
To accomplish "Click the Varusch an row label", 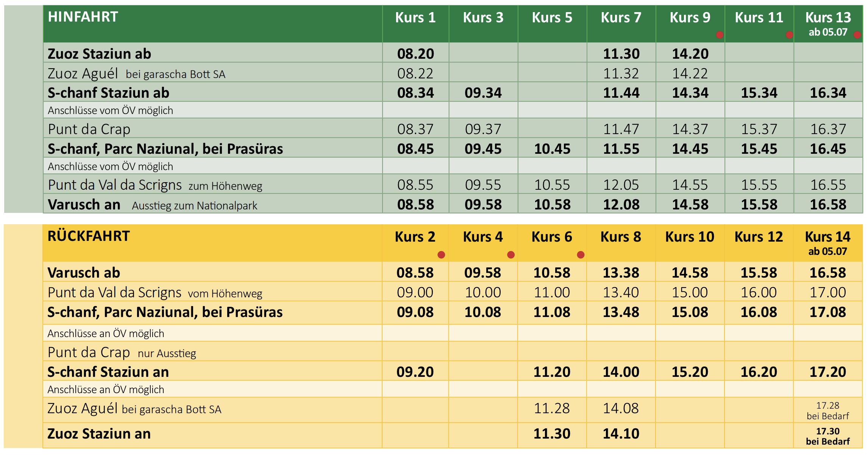I will [84, 205].
